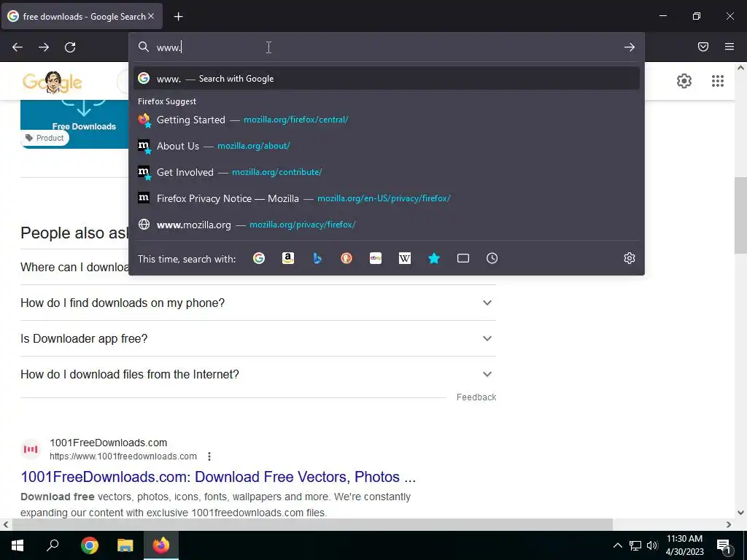Search this time with Bing icon
The width and height of the screenshot is (747, 560).
[317, 258]
